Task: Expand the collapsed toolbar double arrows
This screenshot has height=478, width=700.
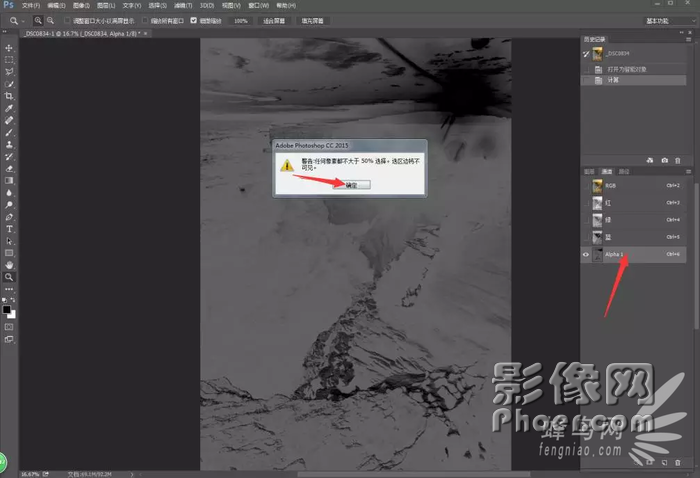Action: pos(4,32)
